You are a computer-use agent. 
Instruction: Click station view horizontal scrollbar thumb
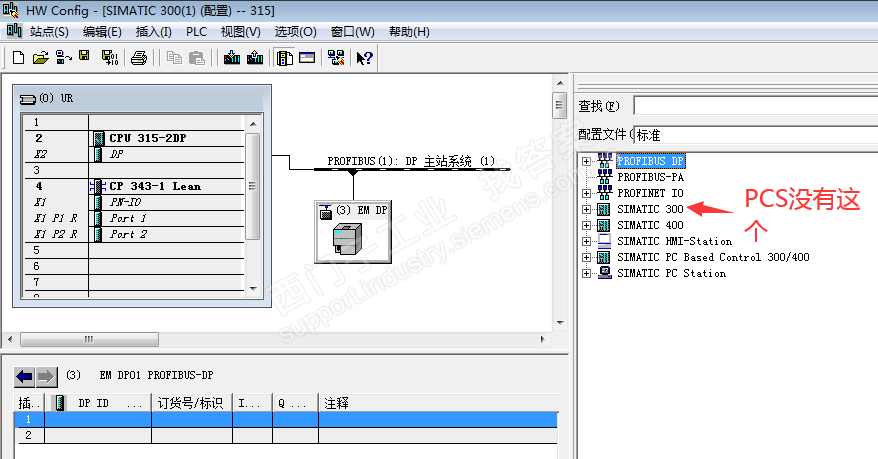(90, 339)
